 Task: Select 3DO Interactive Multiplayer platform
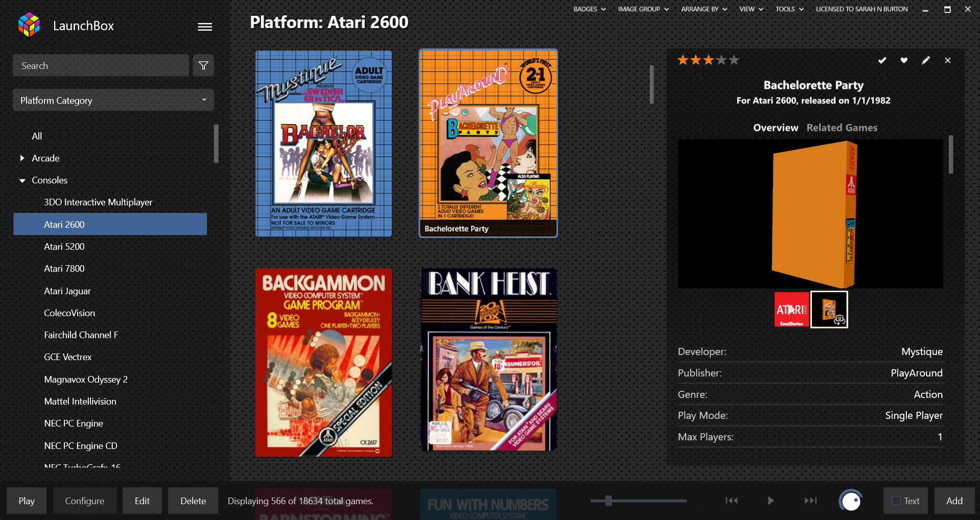98,202
